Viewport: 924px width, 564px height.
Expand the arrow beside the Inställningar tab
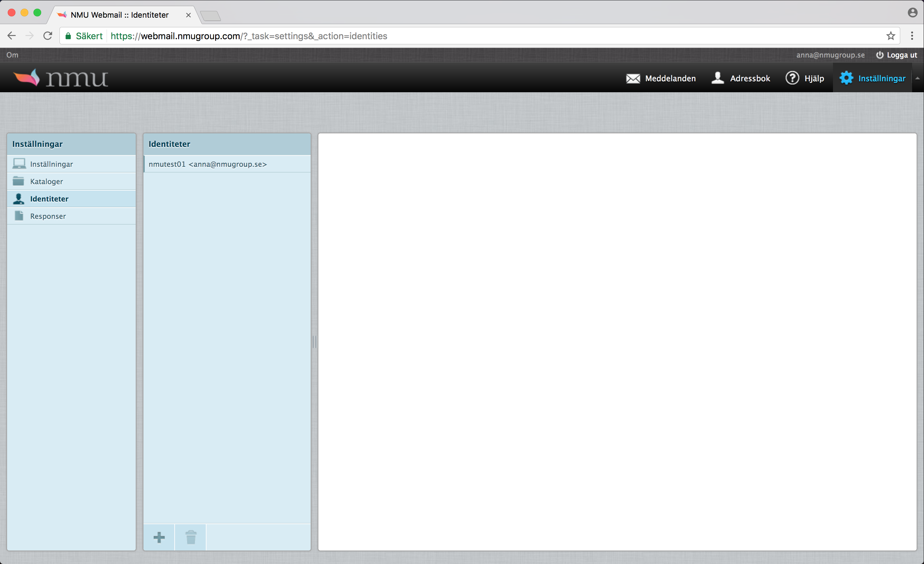(918, 78)
